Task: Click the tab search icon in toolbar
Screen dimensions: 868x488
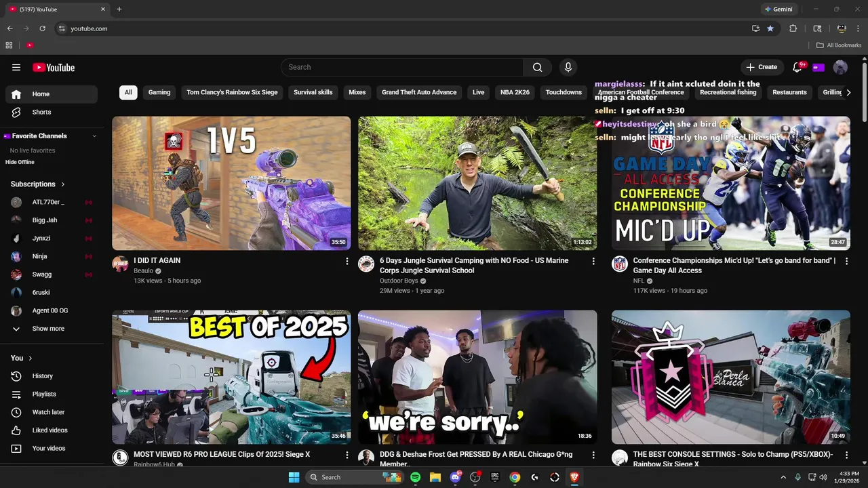Action: coord(817,28)
